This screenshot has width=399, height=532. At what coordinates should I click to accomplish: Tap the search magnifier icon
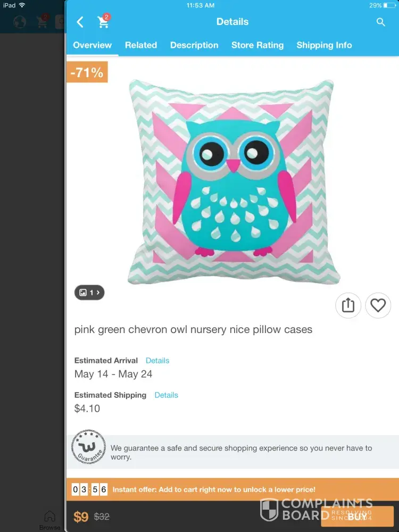(x=381, y=22)
